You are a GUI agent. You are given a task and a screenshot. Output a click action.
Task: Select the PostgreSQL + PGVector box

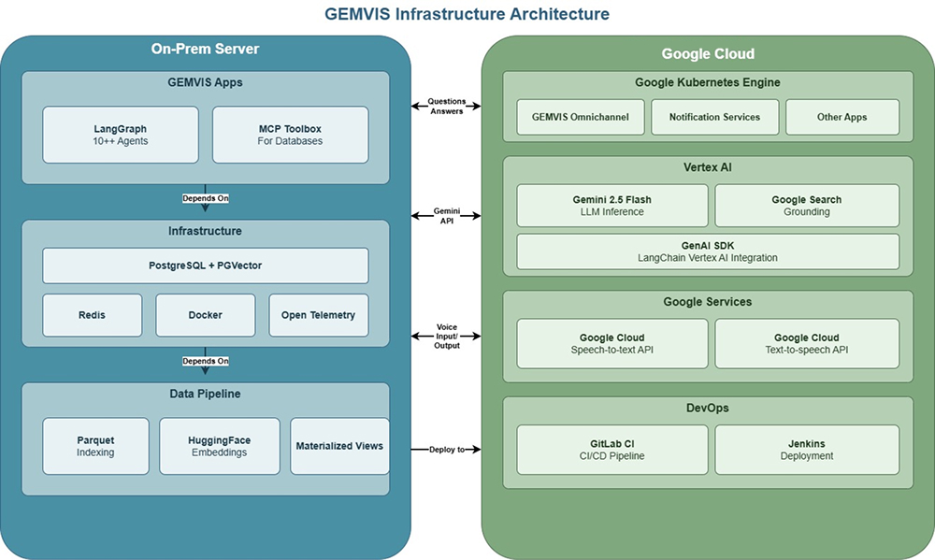point(205,266)
